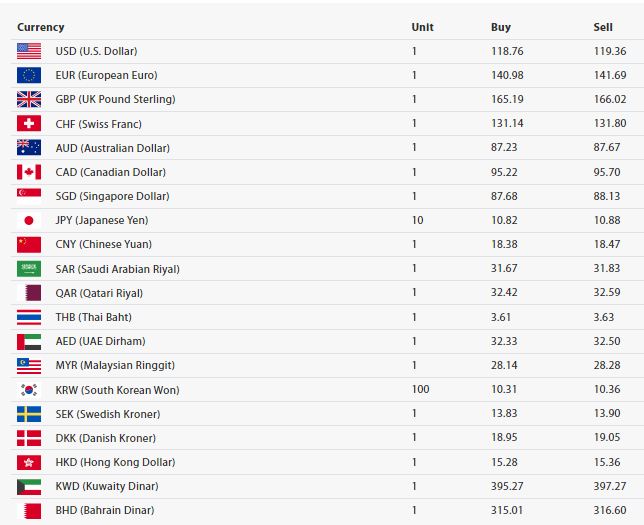Select the USD (U.S. Dollar) row label
644x525 pixels.
coord(96,51)
